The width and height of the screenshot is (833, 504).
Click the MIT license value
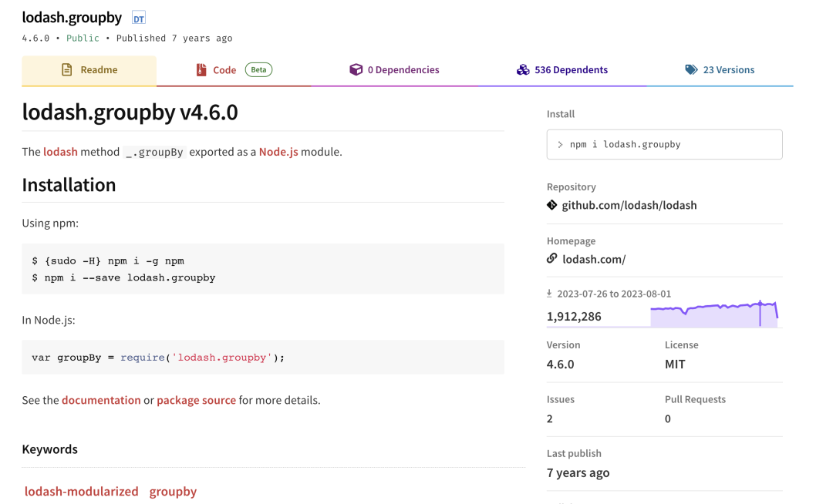675,365
